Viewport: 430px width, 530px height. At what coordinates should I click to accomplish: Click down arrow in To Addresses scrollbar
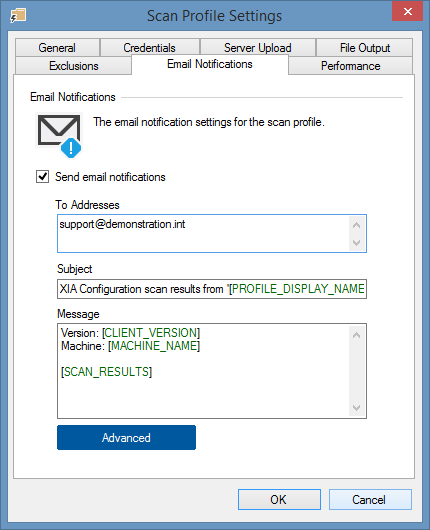click(x=356, y=242)
